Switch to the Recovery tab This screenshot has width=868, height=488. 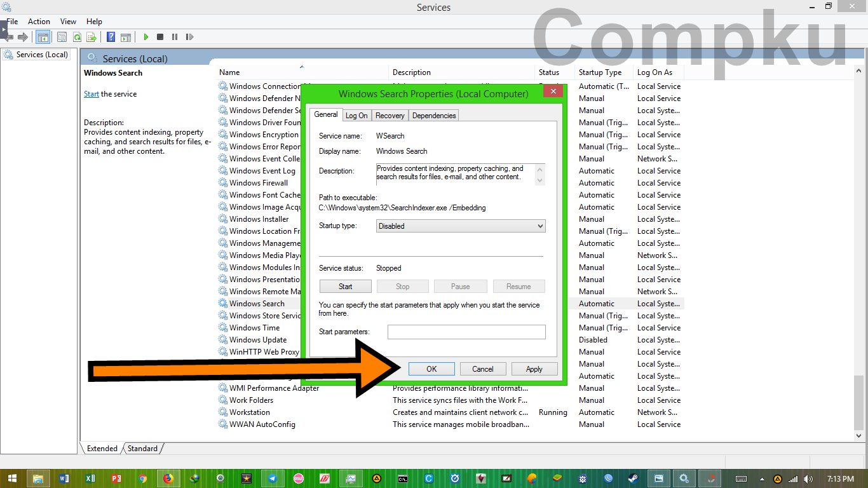point(390,116)
